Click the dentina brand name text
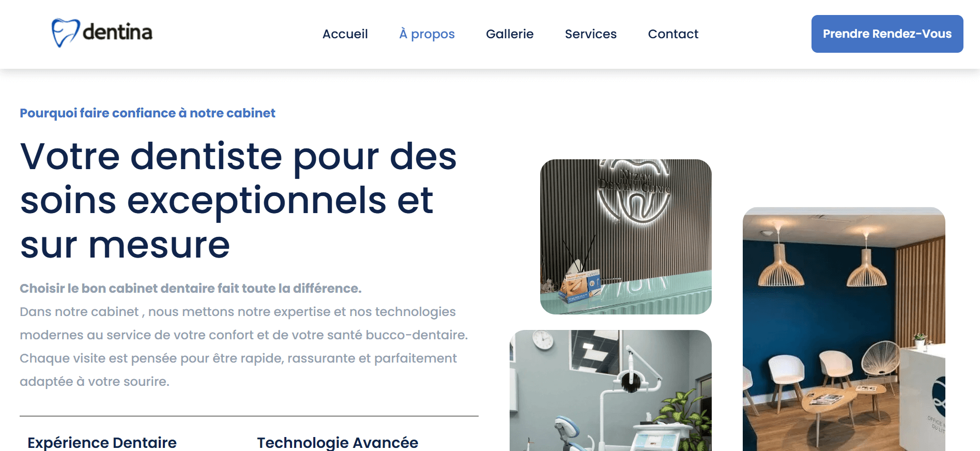The height and width of the screenshot is (451, 980). coord(117,32)
